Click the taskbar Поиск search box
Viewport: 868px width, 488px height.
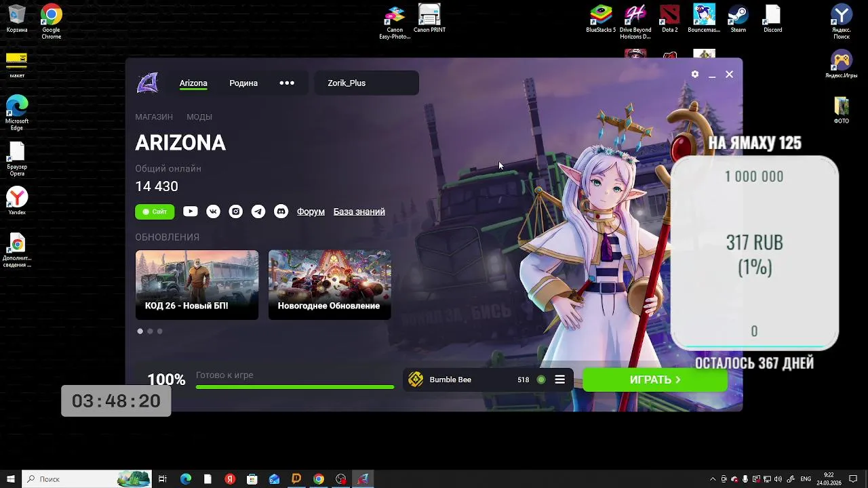pos(87,479)
